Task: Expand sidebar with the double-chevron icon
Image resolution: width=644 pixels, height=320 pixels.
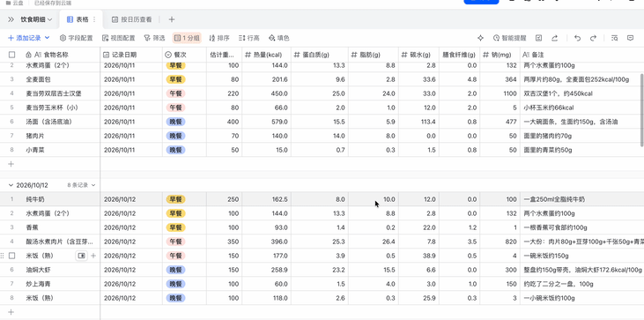Action: (11, 19)
